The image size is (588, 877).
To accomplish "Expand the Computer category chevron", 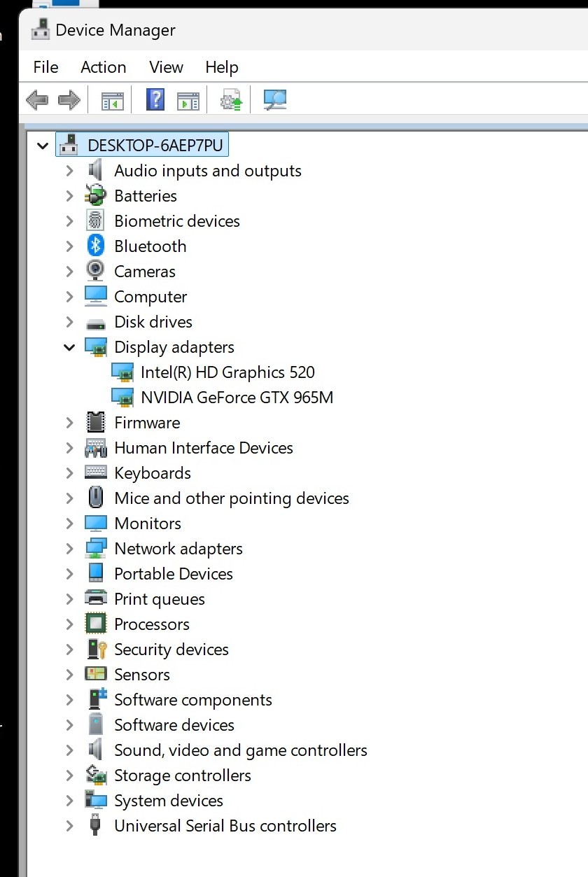I will coord(69,297).
